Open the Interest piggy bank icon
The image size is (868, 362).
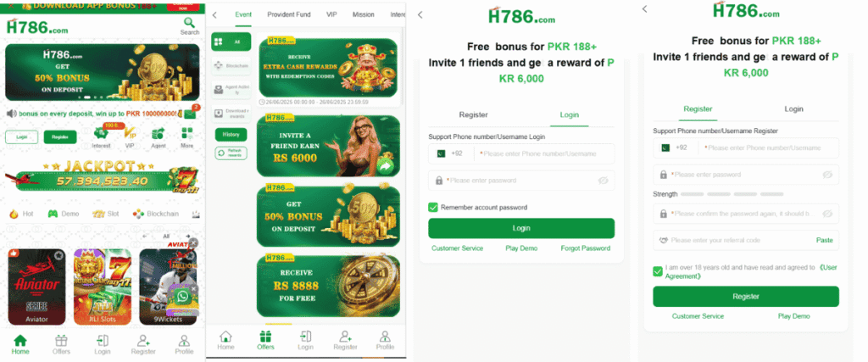[x=101, y=133]
